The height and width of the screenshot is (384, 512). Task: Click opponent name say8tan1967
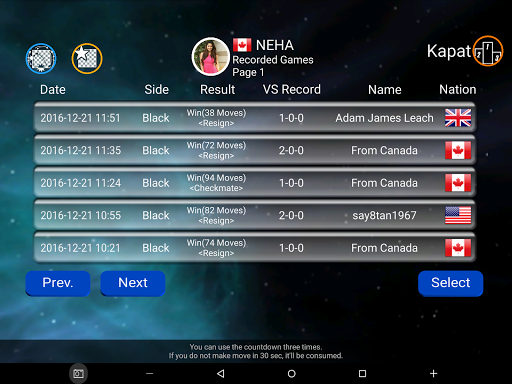pyautogui.click(x=384, y=215)
